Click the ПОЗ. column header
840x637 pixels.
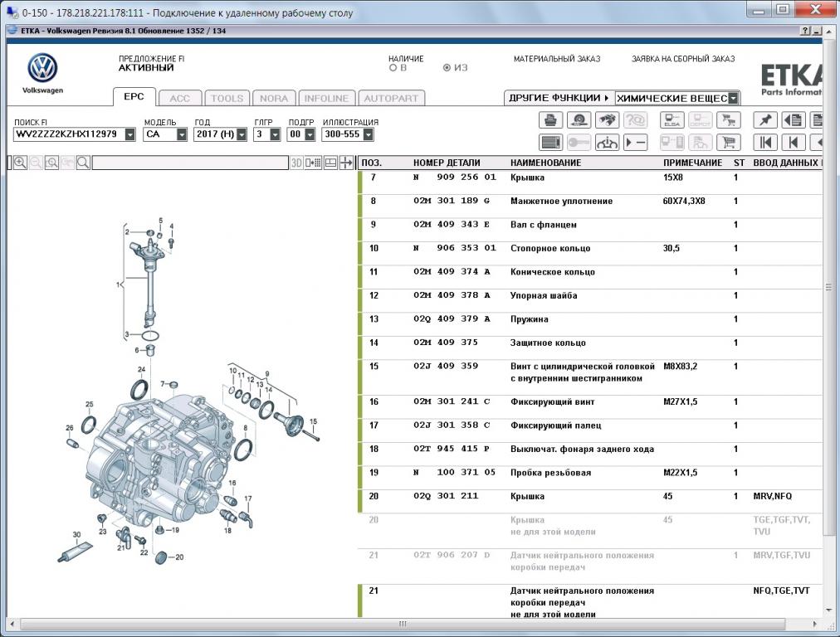[371, 163]
